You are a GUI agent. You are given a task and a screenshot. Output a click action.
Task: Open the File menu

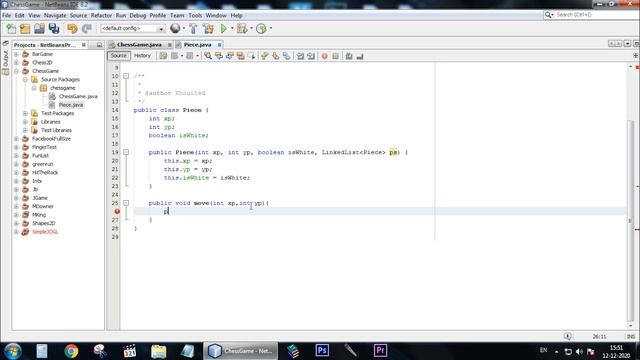coord(7,15)
